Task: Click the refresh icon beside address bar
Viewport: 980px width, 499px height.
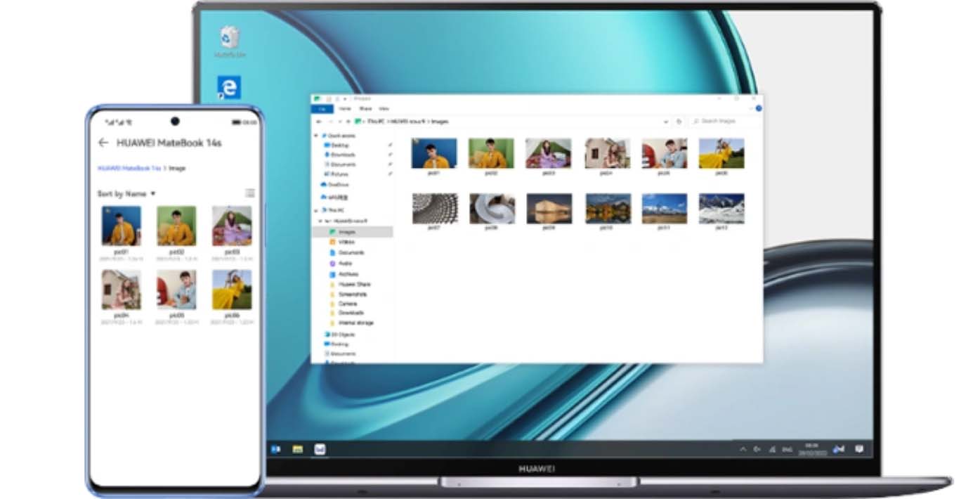Action: [x=679, y=122]
